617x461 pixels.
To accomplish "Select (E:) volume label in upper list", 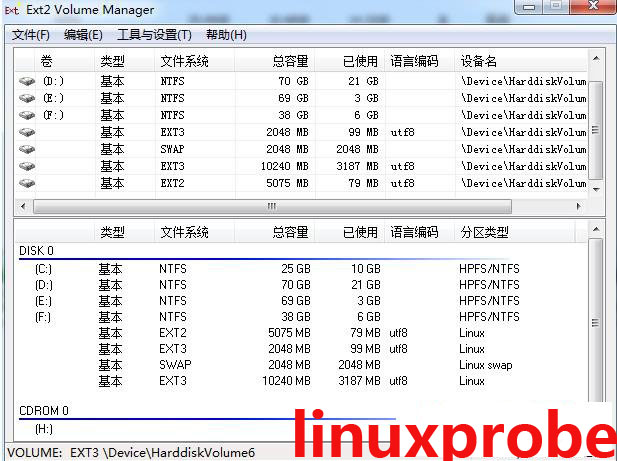I will tap(54, 98).
